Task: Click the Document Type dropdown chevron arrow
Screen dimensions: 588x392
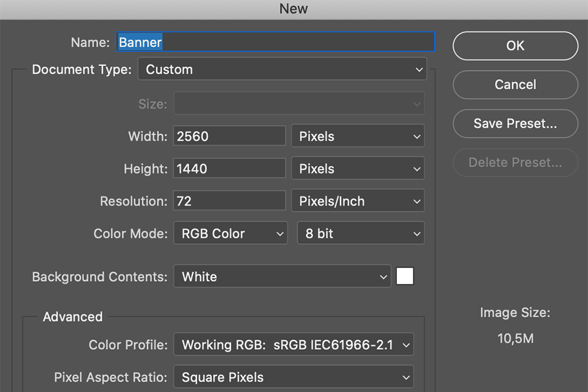Action: (x=419, y=70)
